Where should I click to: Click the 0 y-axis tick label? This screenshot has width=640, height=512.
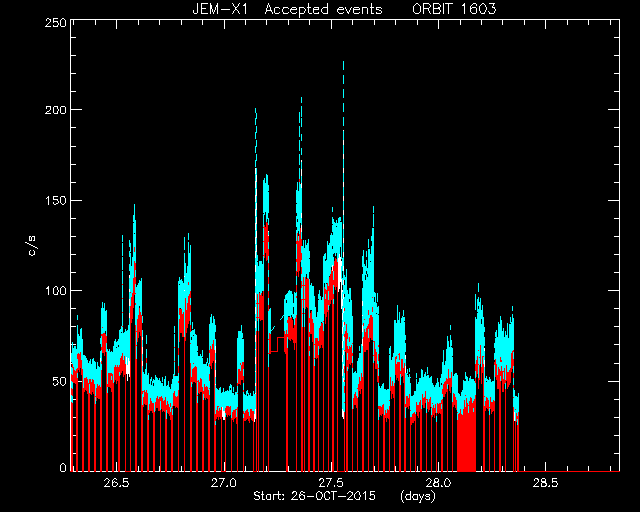point(63,467)
